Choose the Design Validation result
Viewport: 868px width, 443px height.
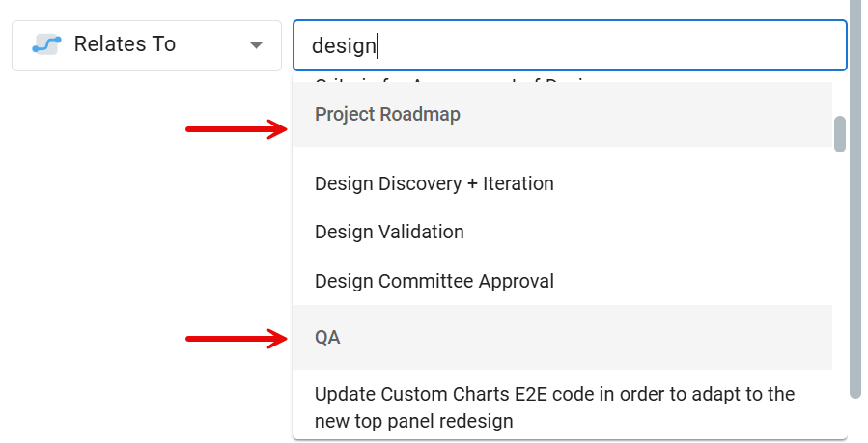389,232
